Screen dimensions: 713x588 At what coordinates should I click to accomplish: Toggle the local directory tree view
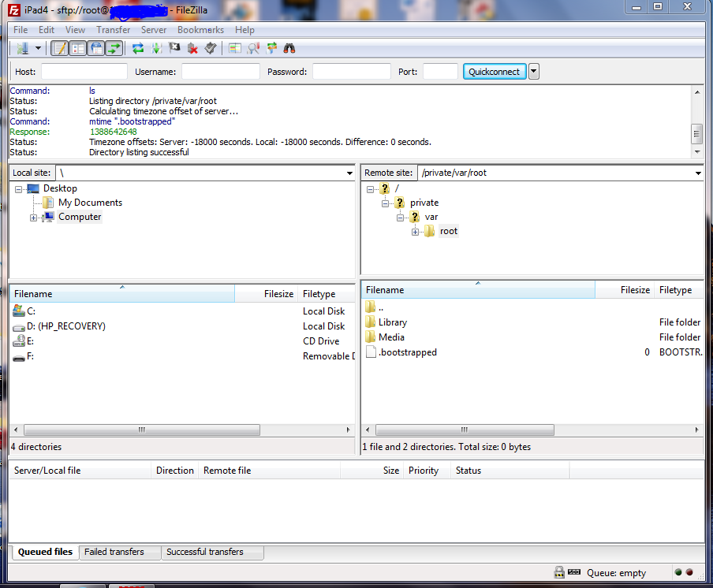pos(78,48)
